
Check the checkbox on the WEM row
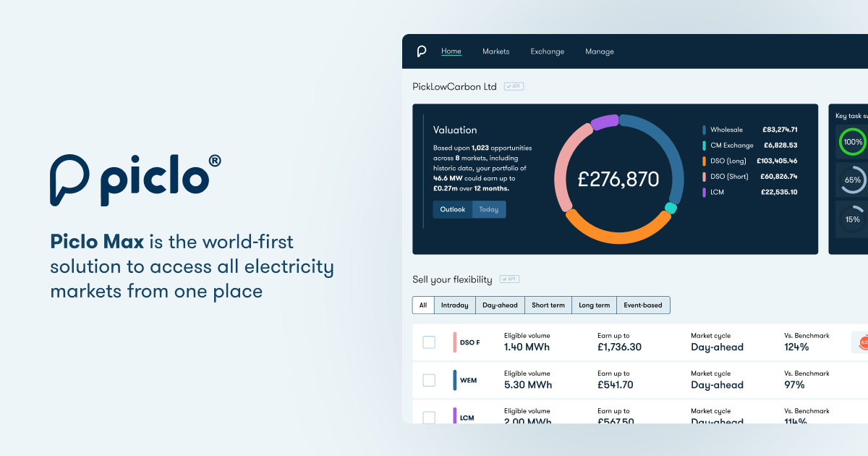pos(430,379)
